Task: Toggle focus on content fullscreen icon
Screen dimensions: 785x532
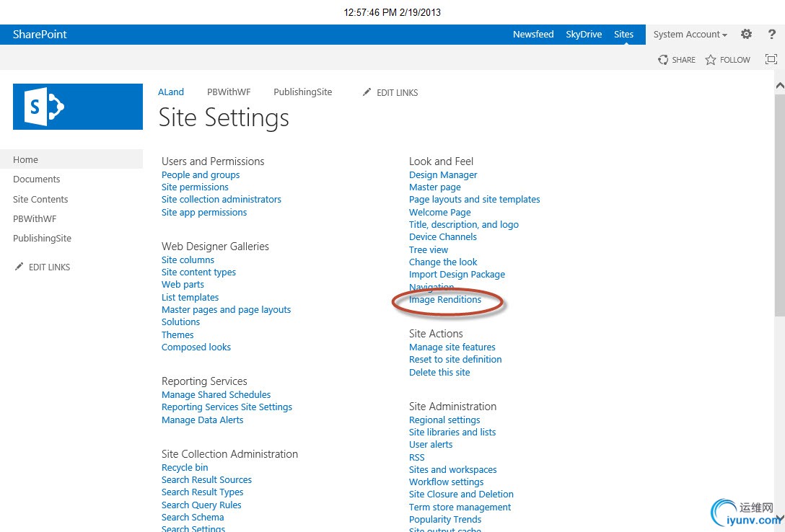Action: (x=771, y=59)
